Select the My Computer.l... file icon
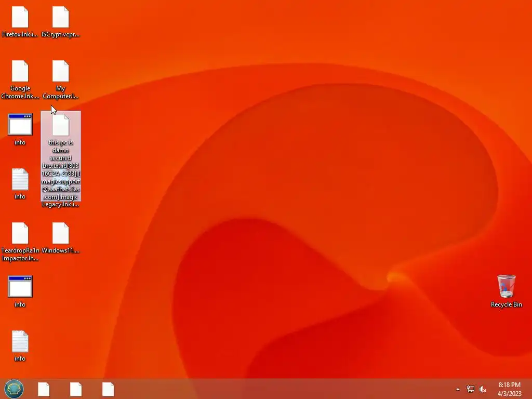The image size is (532, 399). pos(61,71)
